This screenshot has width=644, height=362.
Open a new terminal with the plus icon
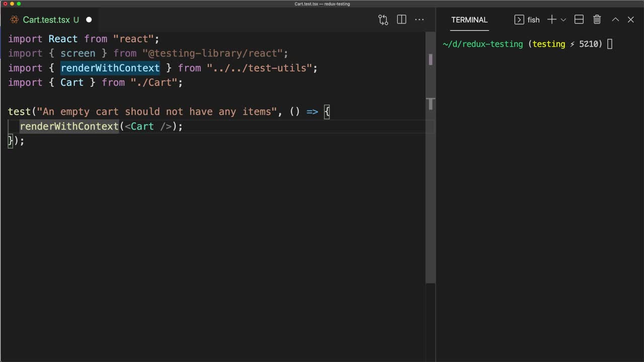[551, 20]
